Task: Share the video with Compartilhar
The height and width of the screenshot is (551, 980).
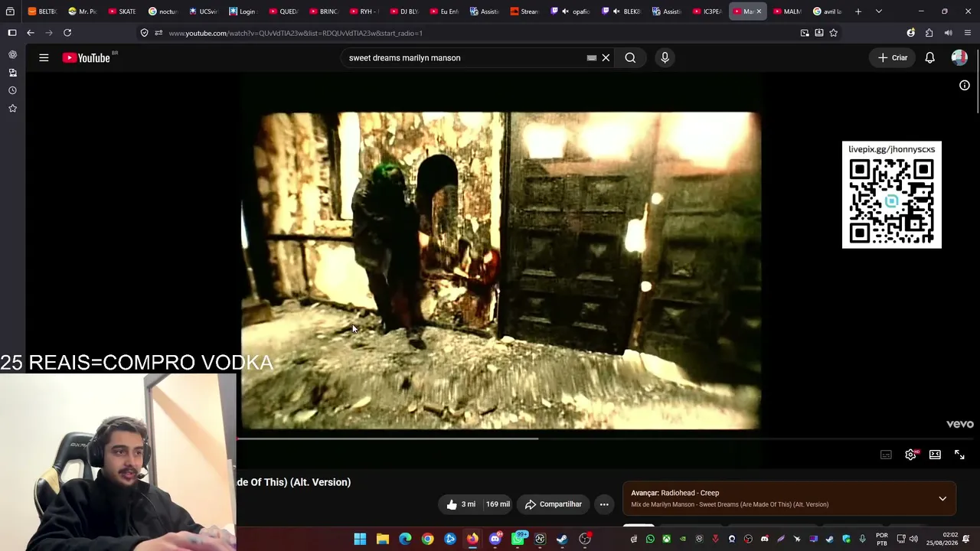Action: 554,504
